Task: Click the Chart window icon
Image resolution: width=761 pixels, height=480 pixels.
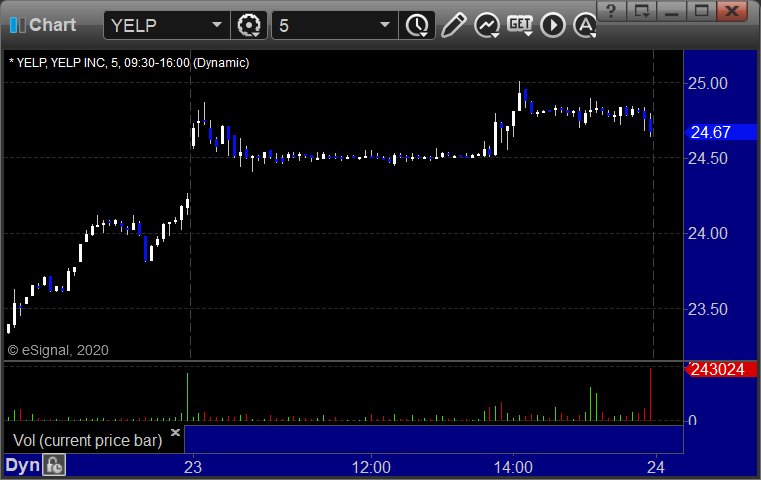Action: tap(17, 25)
